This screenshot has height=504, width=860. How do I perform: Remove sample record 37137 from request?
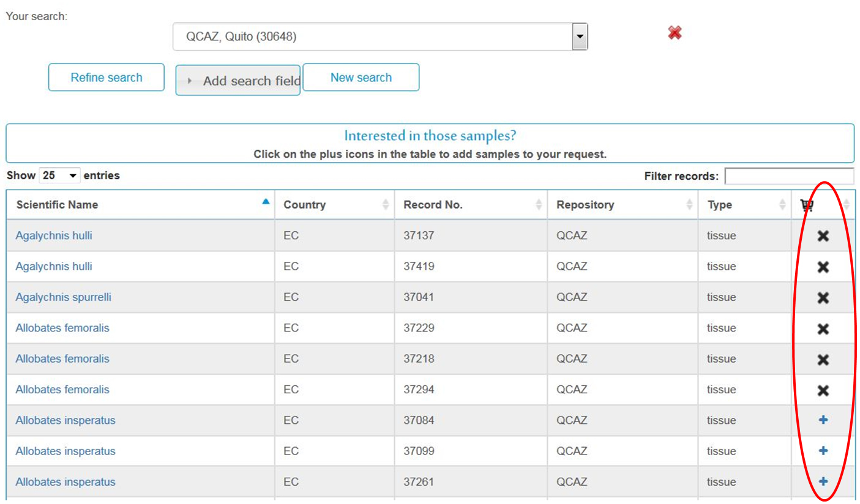(x=823, y=236)
